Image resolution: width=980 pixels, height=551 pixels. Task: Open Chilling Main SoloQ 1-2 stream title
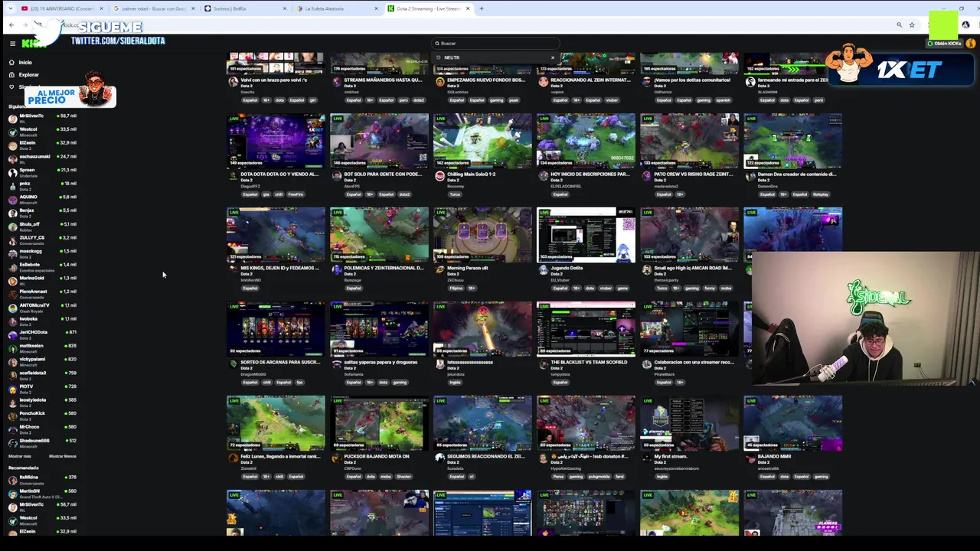click(472, 174)
